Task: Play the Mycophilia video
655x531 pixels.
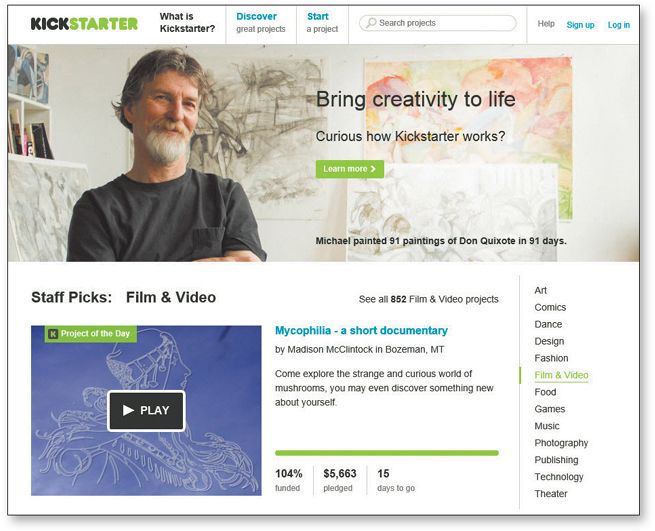Action: 146,410
